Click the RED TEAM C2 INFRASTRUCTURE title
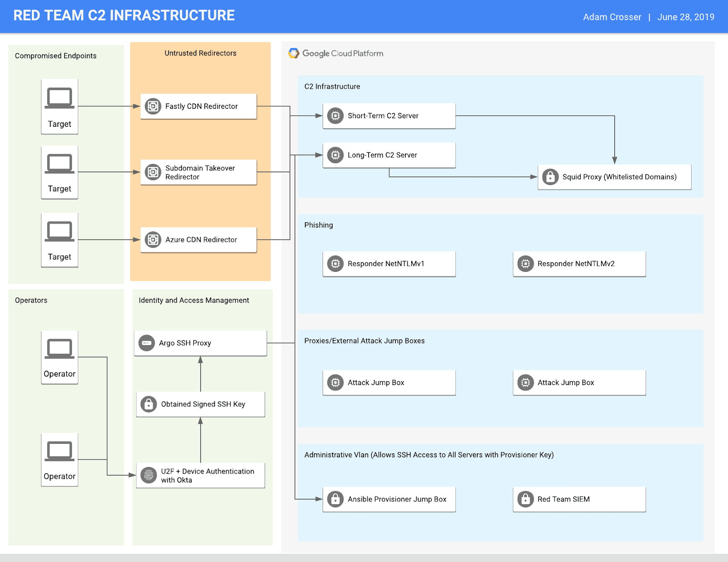This screenshot has width=728, height=562. point(124,15)
